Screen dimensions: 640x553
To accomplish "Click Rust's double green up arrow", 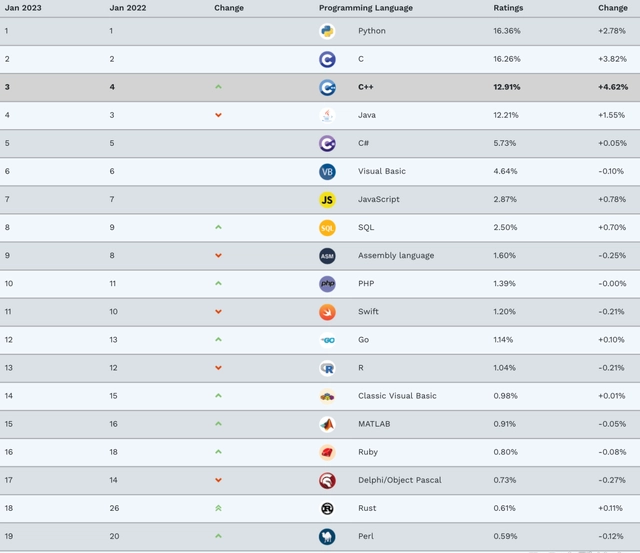I will click(x=218, y=508).
